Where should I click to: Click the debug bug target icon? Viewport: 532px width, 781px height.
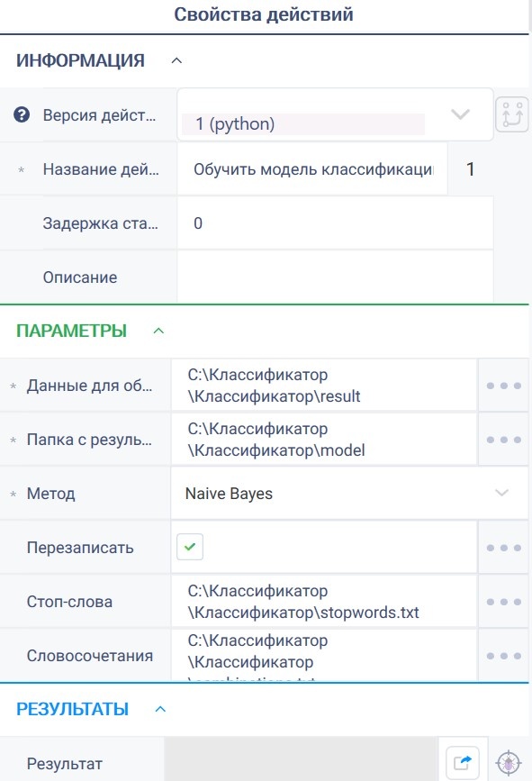click(509, 763)
